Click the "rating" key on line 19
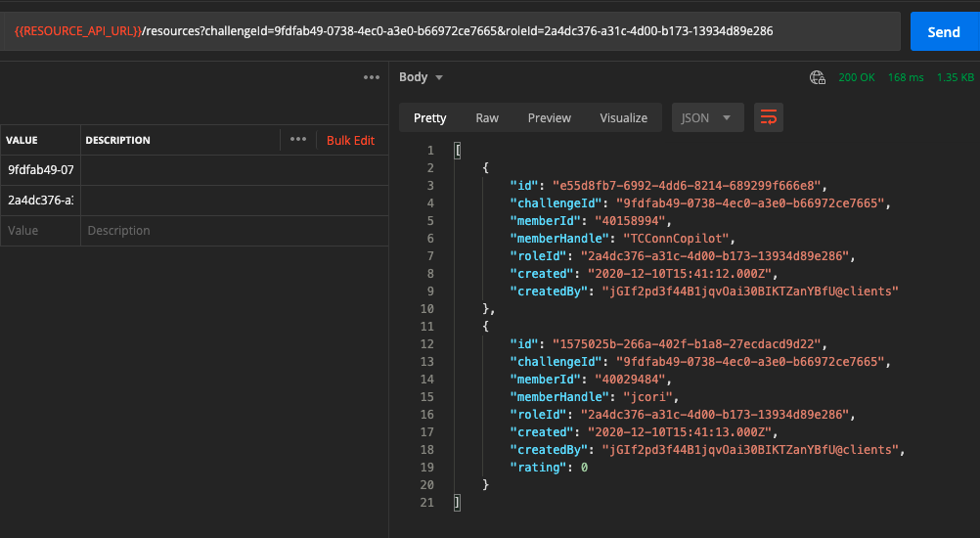Image resolution: width=980 pixels, height=538 pixels. click(538, 468)
